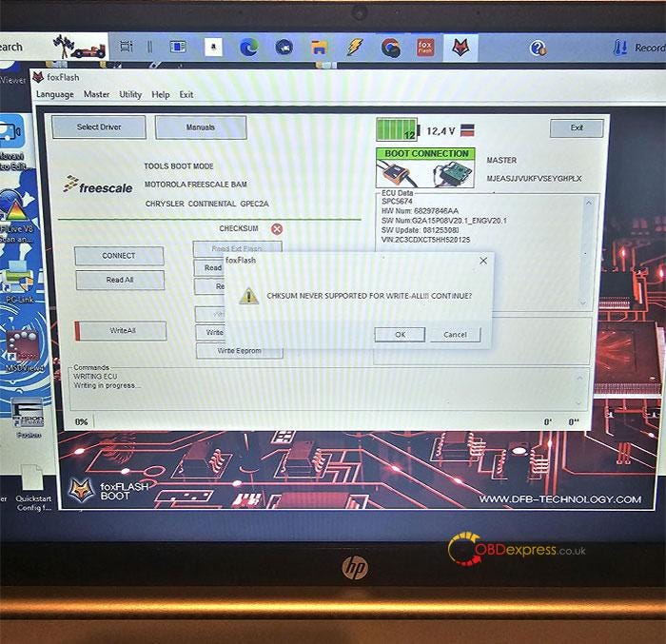Click the WriteAll button

click(x=121, y=330)
